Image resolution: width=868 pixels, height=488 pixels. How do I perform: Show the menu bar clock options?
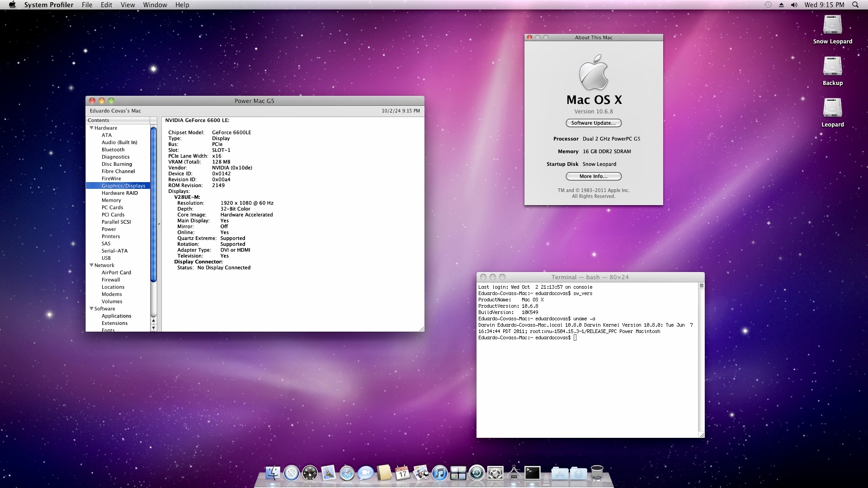pyautogui.click(x=824, y=5)
